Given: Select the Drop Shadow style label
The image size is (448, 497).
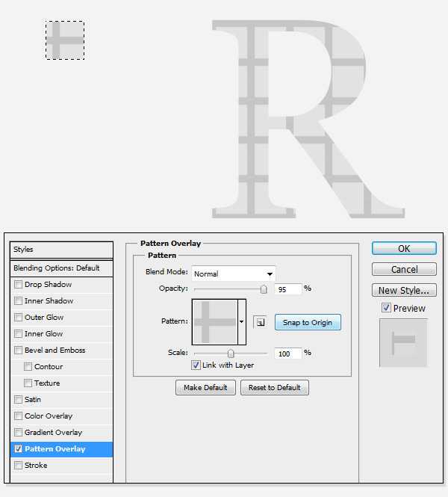Looking at the screenshot, I should (48, 285).
